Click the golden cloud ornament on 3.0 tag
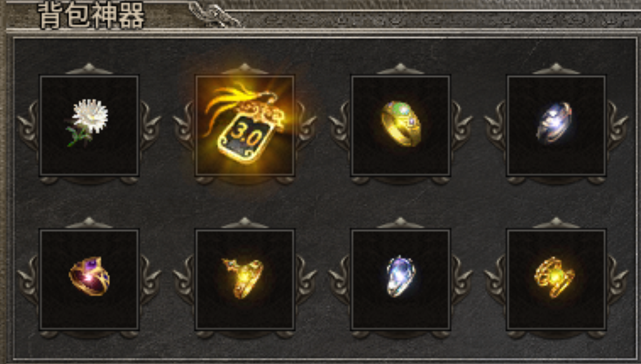The image size is (641, 364). click(x=262, y=113)
